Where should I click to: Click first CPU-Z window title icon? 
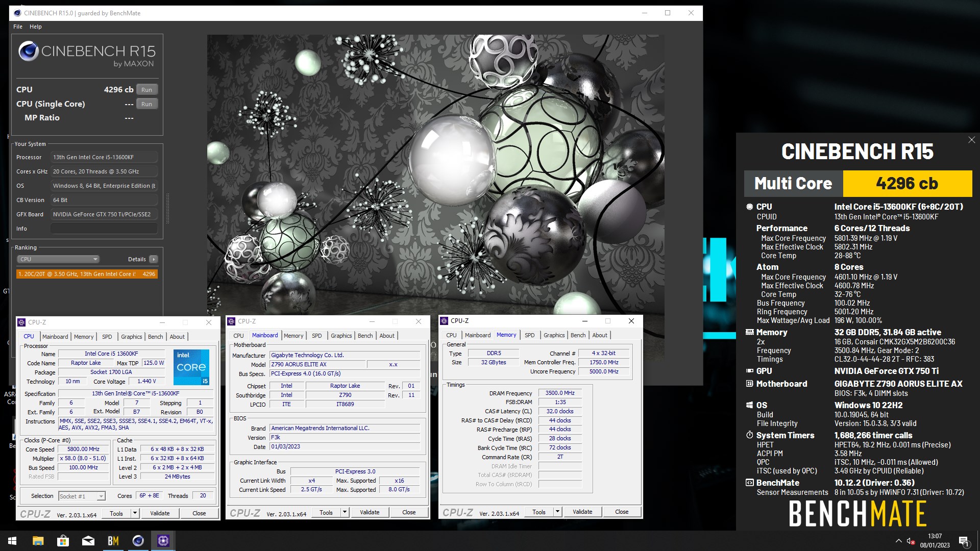[21, 322]
